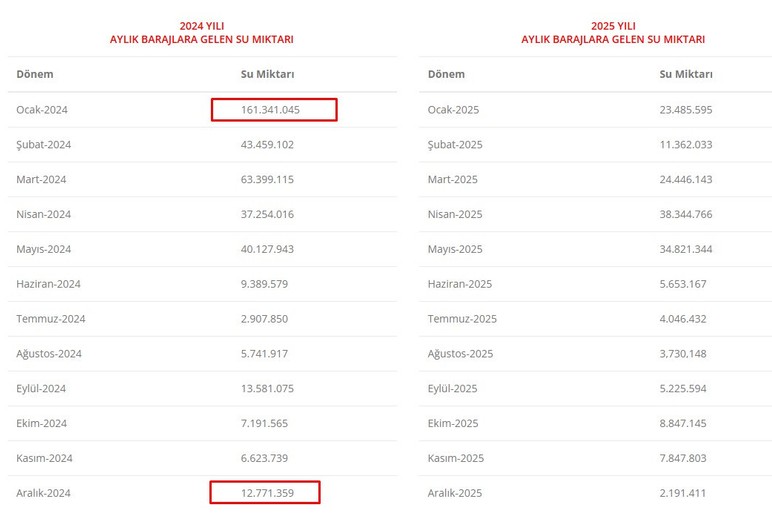The height and width of the screenshot is (519, 772).
Task: Click the Eylül-2024 value 13.581.075
Action: 267,389
